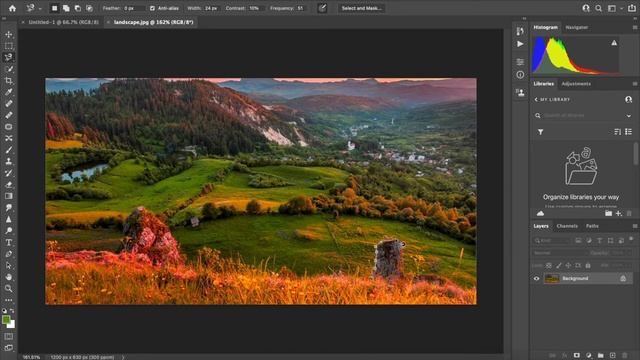Click the Share icon at top right
640x360 pixels.
coord(631,8)
